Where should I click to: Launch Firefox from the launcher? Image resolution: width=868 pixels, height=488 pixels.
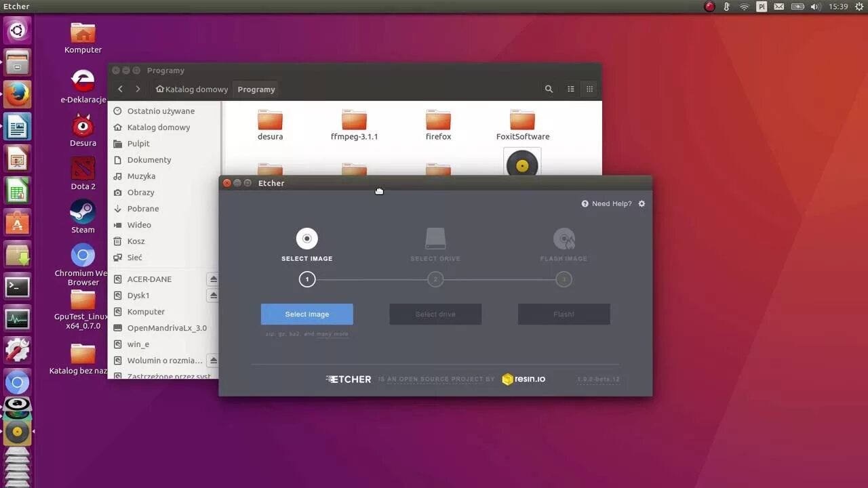point(17,94)
